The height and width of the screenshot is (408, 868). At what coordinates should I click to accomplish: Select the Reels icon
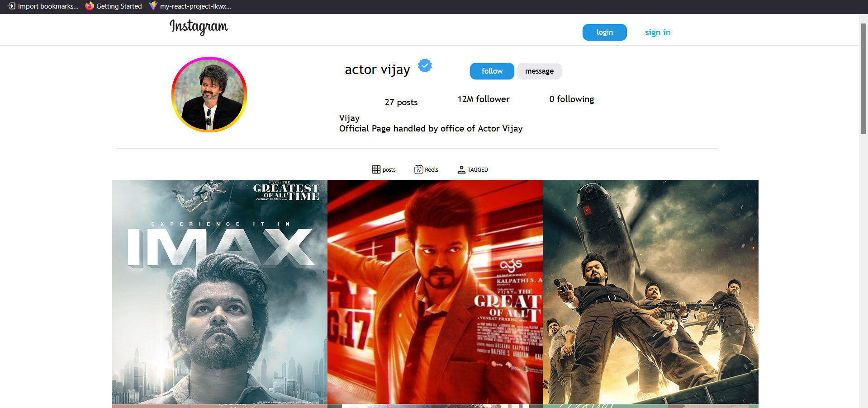418,169
